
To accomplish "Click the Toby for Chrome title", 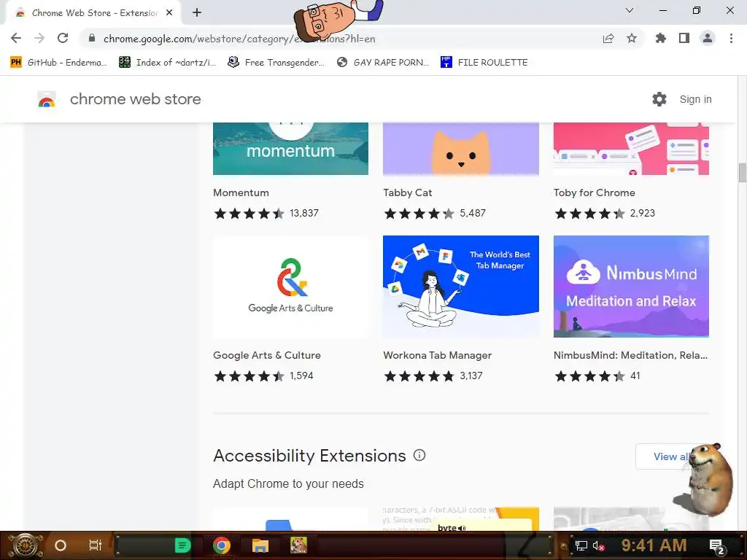I will [594, 192].
